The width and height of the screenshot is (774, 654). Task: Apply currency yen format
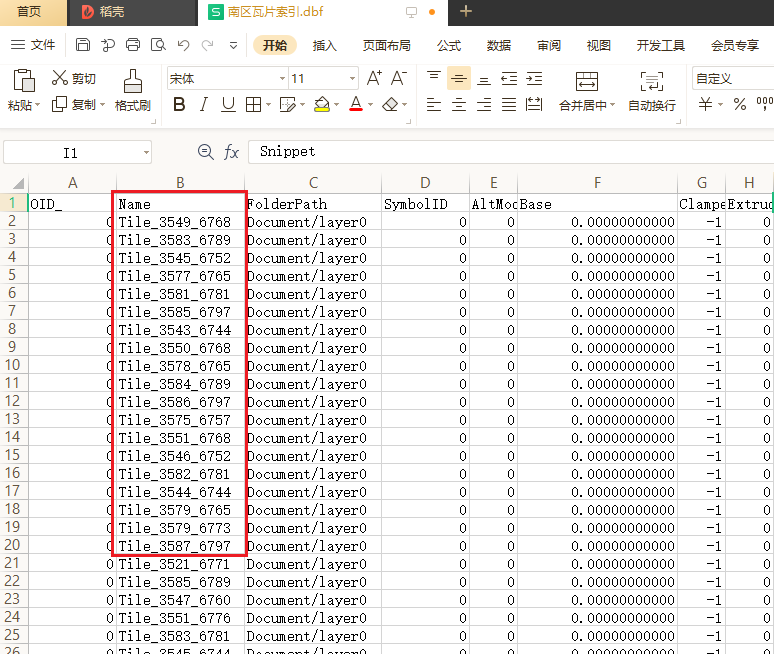[705, 104]
